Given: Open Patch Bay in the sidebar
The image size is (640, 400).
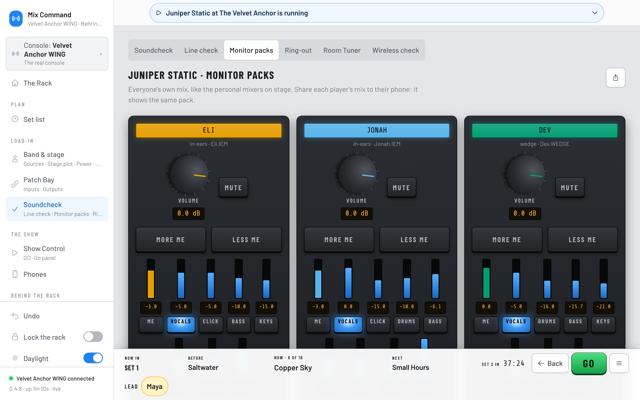Looking at the screenshot, I should pos(57,184).
